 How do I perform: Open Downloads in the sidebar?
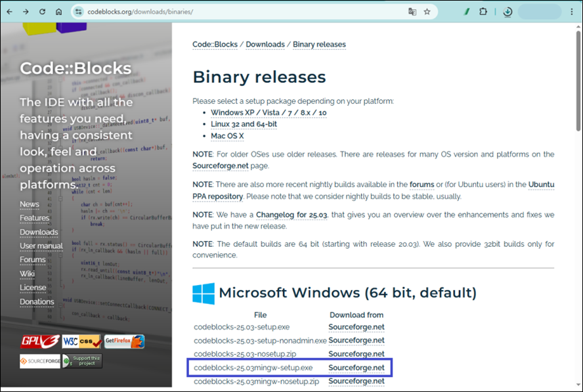[x=39, y=232]
